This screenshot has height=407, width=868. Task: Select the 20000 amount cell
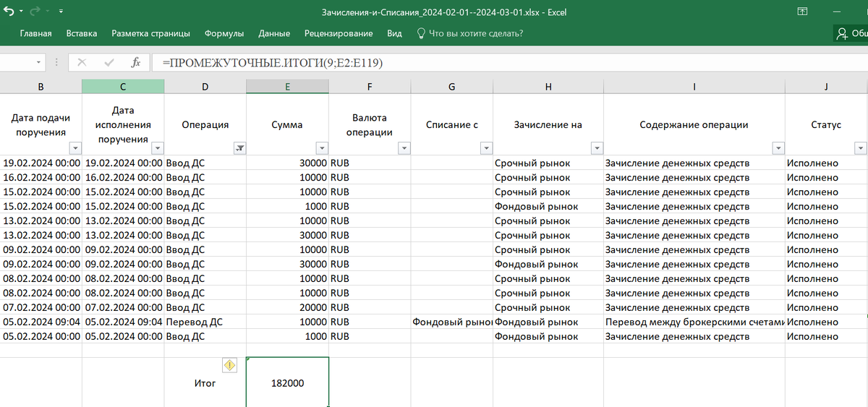click(287, 307)
